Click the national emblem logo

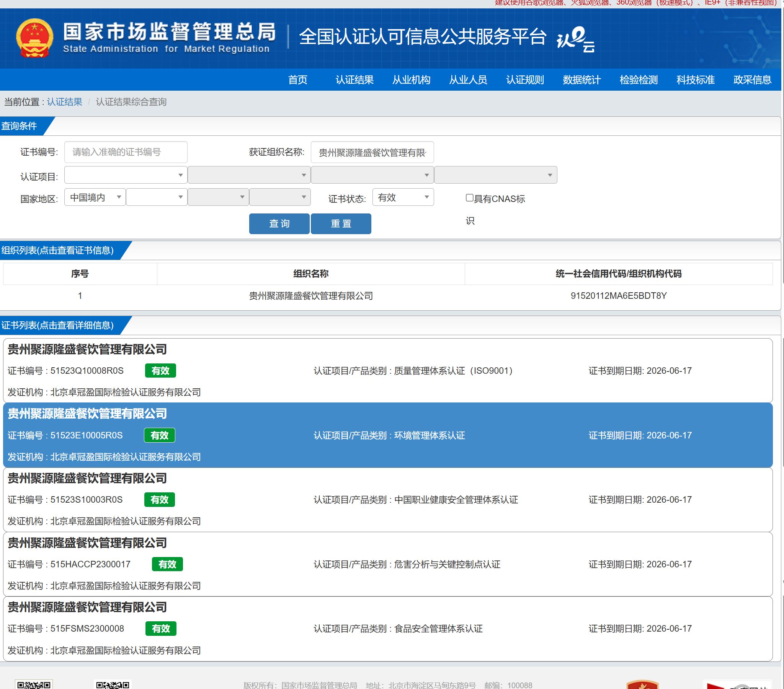pyautogui.click(x=34, y=38)
